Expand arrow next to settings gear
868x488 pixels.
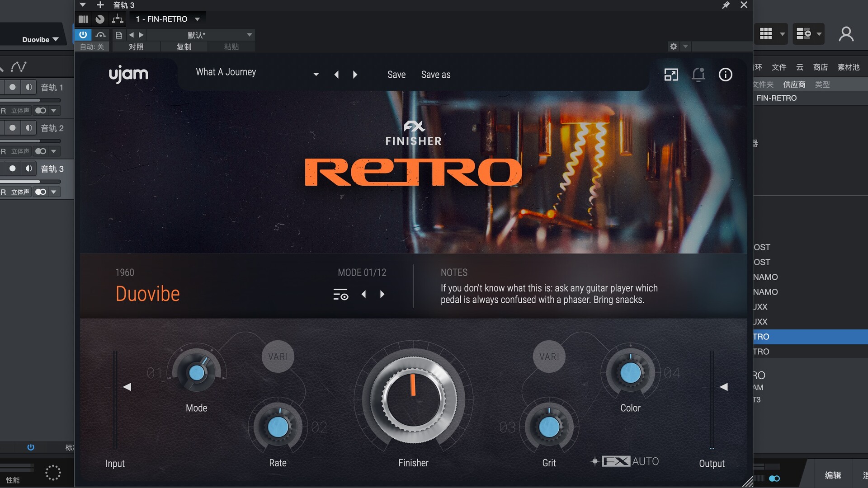coord(685,46)
